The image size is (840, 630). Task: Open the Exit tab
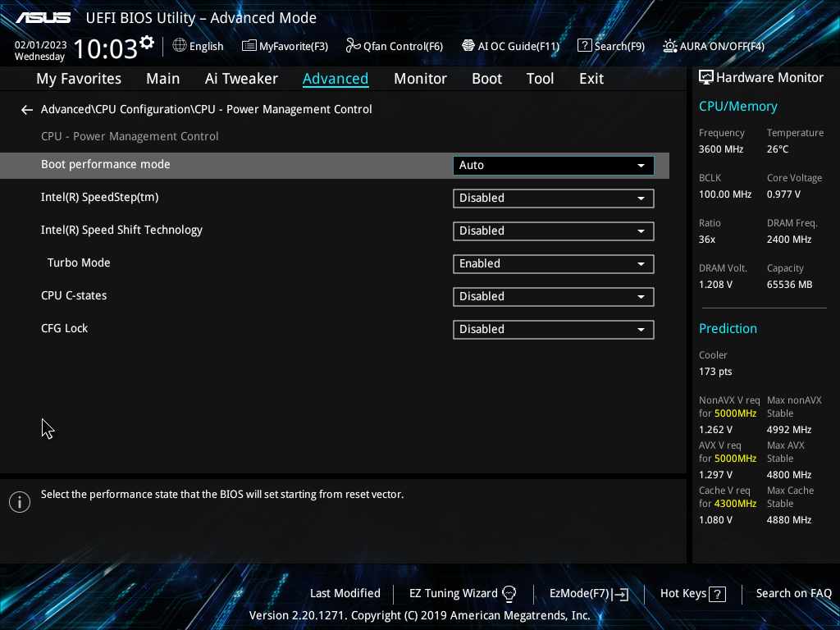point(591,79)
